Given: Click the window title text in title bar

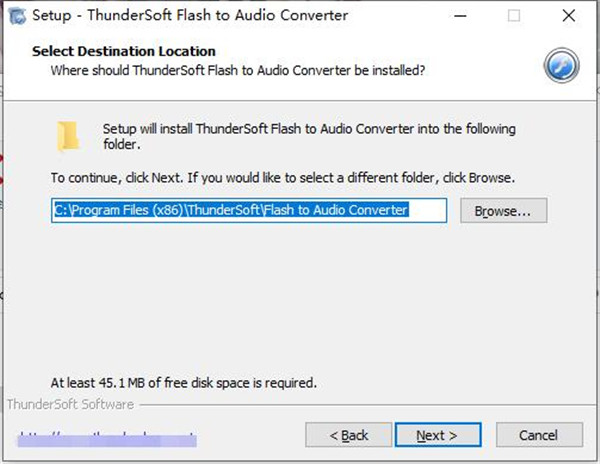Looking at the screenshot, I should (x=190, y=15).
